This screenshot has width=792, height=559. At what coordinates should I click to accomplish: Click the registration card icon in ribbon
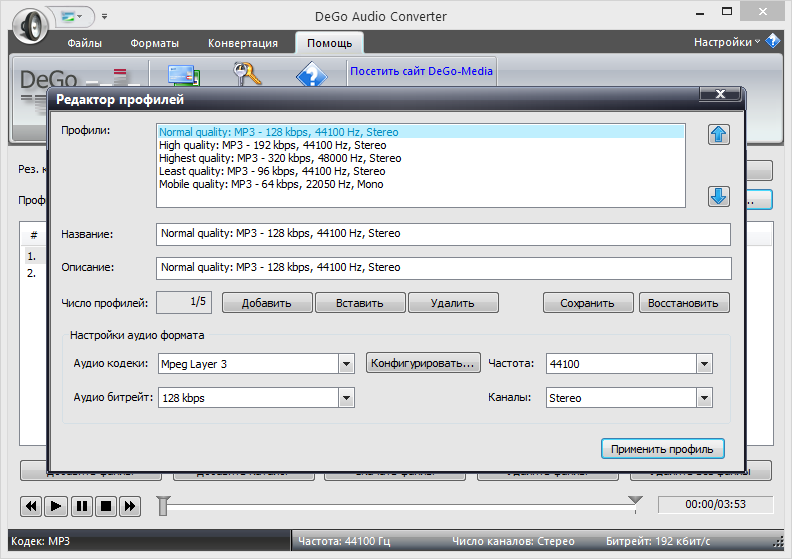184,75
